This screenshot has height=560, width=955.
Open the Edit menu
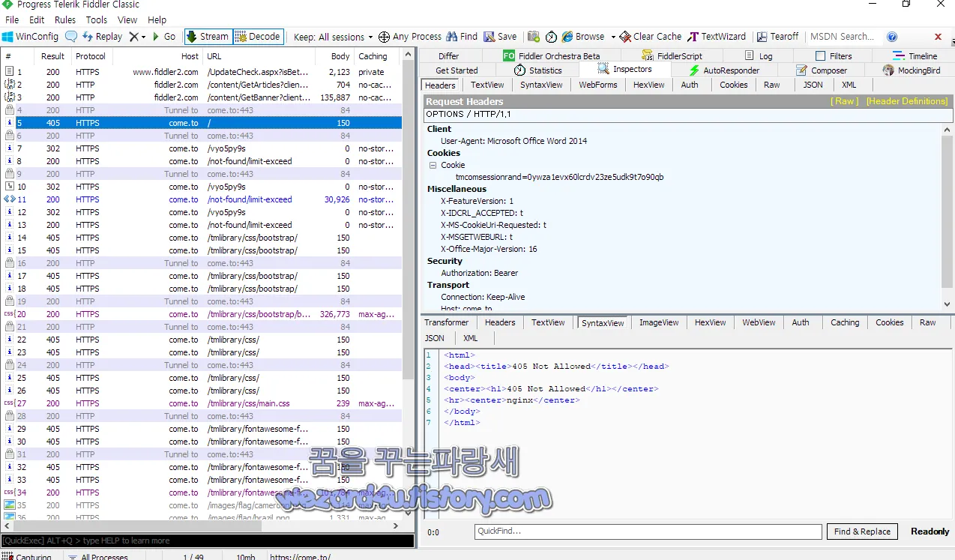pyautogui.click(x=37, y=19)
